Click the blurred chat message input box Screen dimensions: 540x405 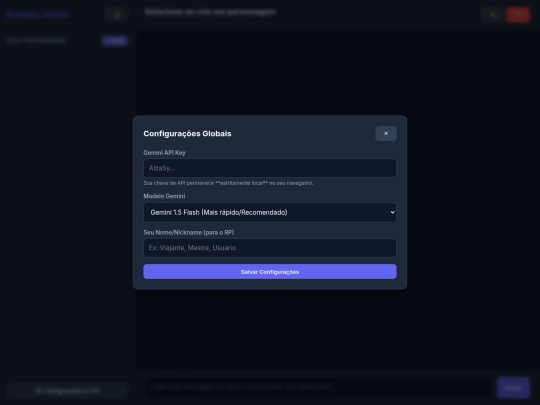point(320,387)
